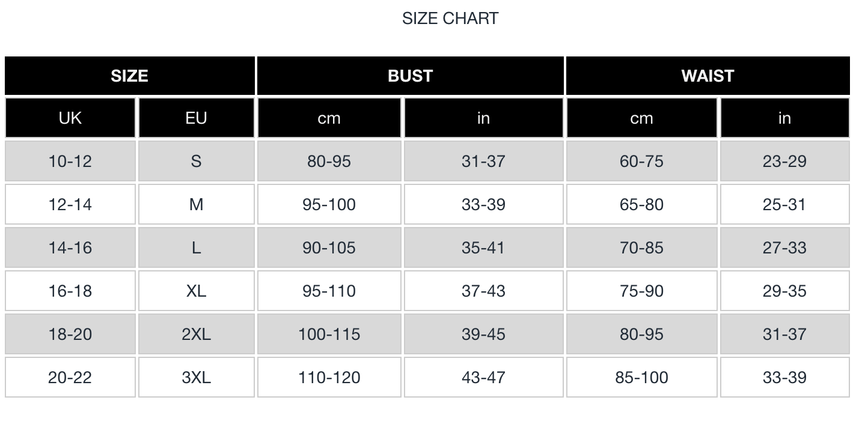Click the WAIST column group header
This screenshot has width=868, height=430.
(x=708, y=76)
